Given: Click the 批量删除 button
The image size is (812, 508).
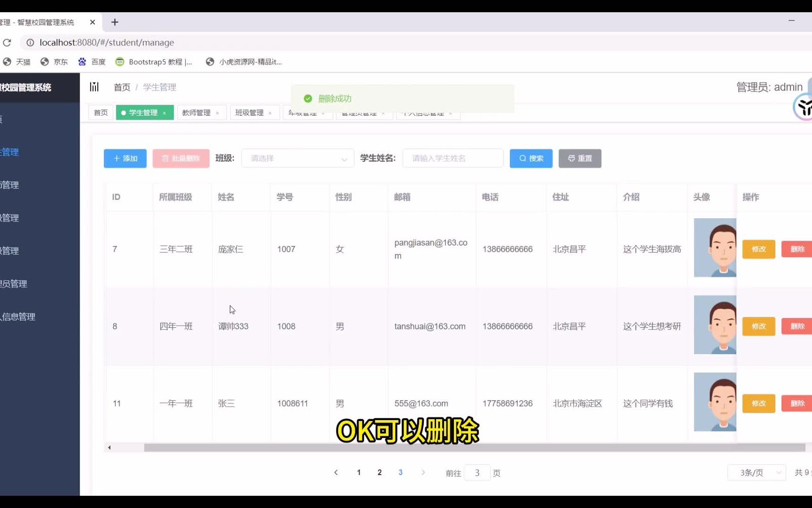Looking at the screenshot, I should coord(181,159).
